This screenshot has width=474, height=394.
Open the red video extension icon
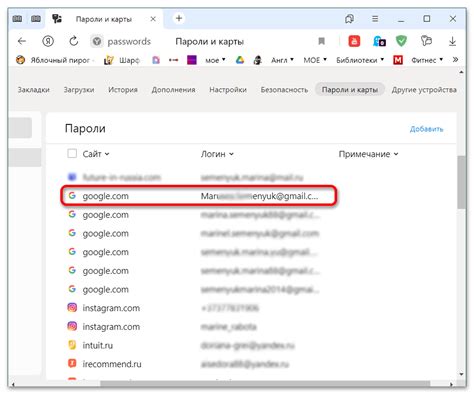point(354,41)
